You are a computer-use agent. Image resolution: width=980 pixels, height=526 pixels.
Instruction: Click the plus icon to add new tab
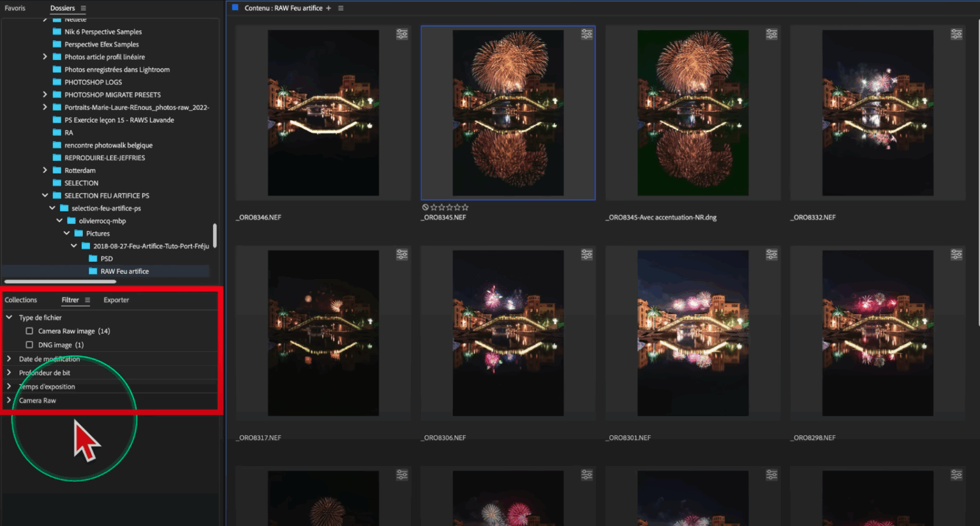pos(328,8)
